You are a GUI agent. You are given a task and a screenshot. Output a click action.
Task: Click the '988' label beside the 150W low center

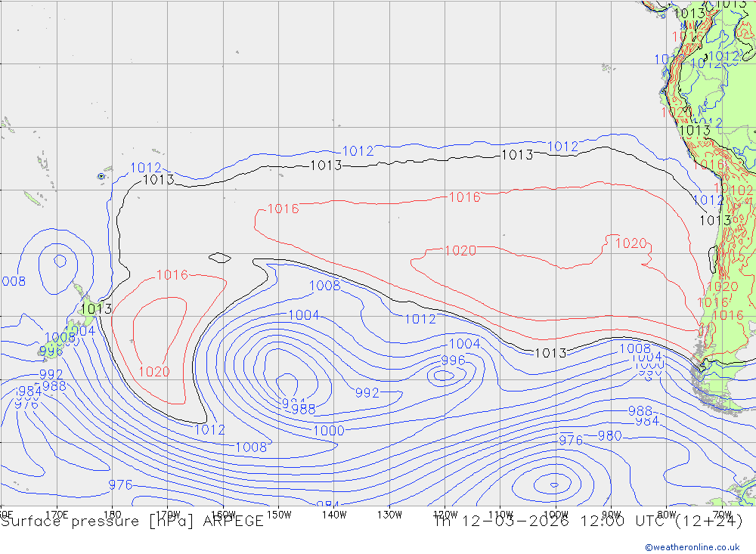tap(304, 410)
